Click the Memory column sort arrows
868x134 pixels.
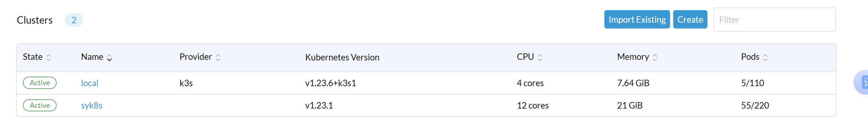(655, 58)
